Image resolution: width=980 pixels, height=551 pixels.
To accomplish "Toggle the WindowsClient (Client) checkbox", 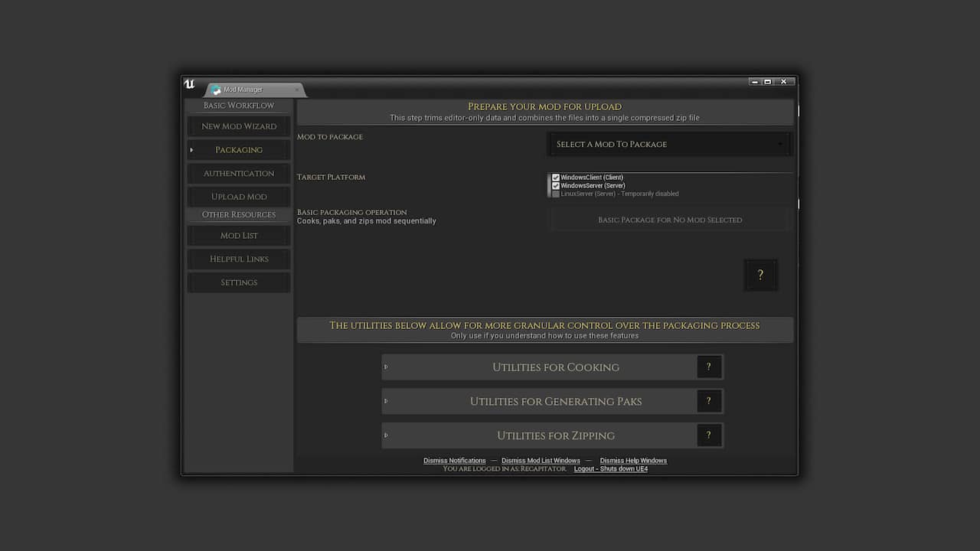I will (556, 178).
